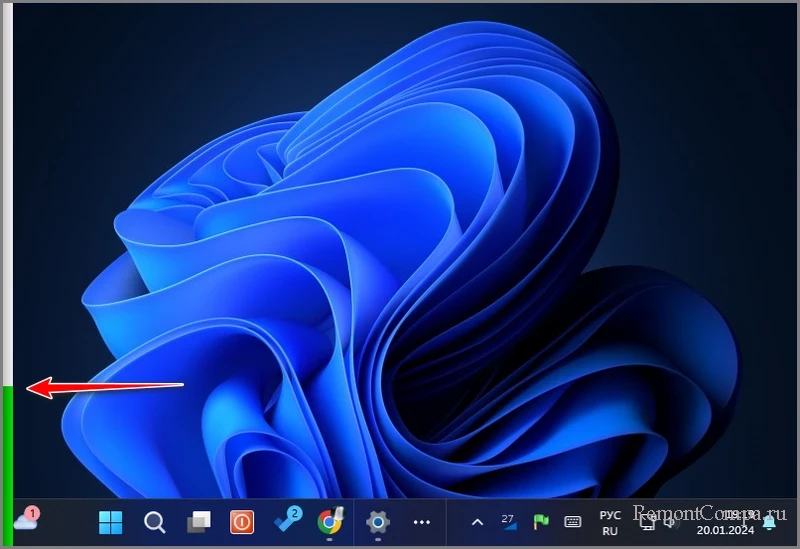This screenshot has height=549, width=800.
Task: Click the green flag tray icon
Action: click(541, 521)
